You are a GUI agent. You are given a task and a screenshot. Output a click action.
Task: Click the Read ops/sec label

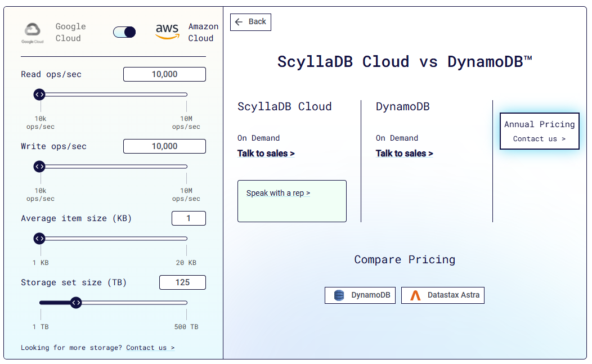point(51,74)
